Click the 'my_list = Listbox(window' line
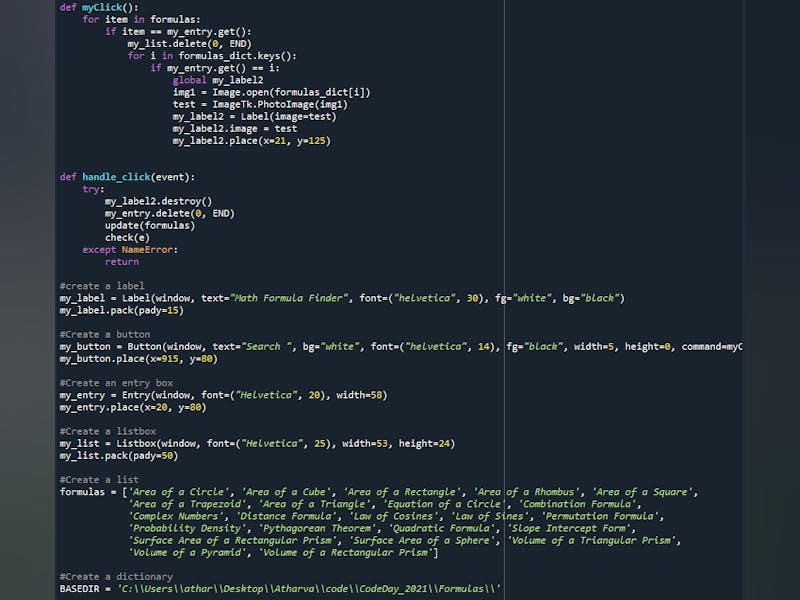 pos(257,444)
